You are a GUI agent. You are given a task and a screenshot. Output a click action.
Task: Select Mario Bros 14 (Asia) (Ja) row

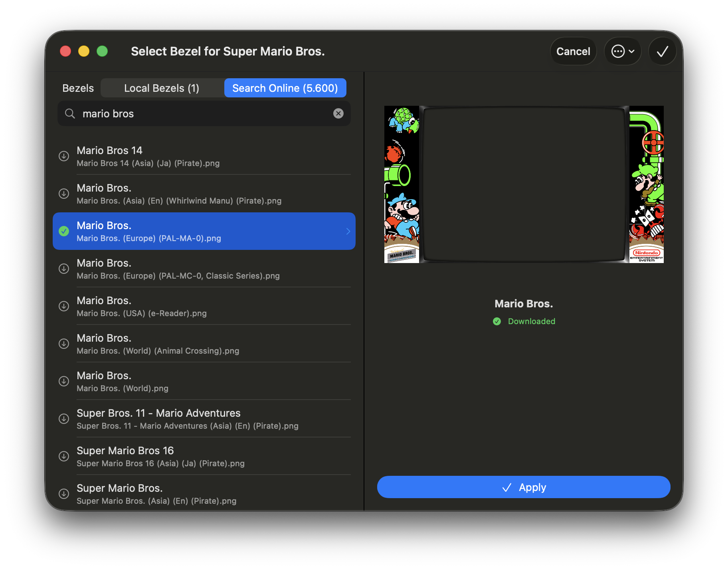point(204,156)
